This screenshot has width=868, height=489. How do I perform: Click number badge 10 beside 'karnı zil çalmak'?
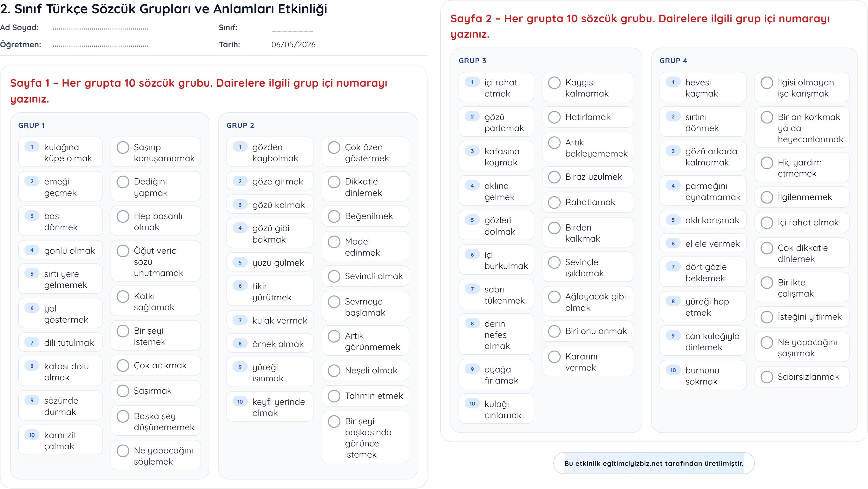32,435
